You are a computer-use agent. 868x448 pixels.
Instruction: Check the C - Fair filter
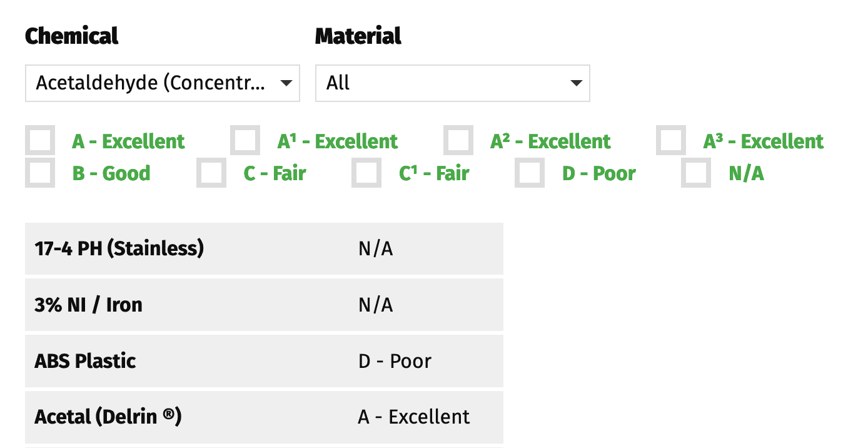[x=211, y=173]
